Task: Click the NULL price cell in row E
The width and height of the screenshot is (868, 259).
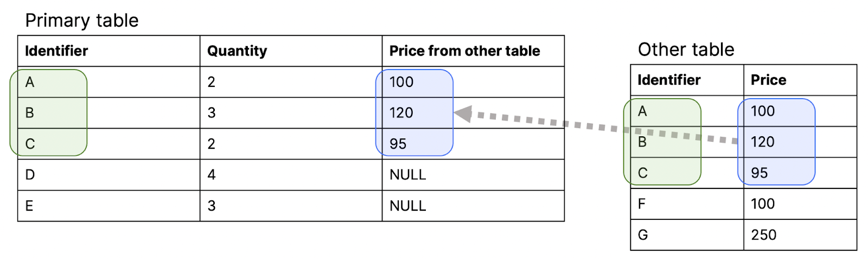Action: pos(408,206)
